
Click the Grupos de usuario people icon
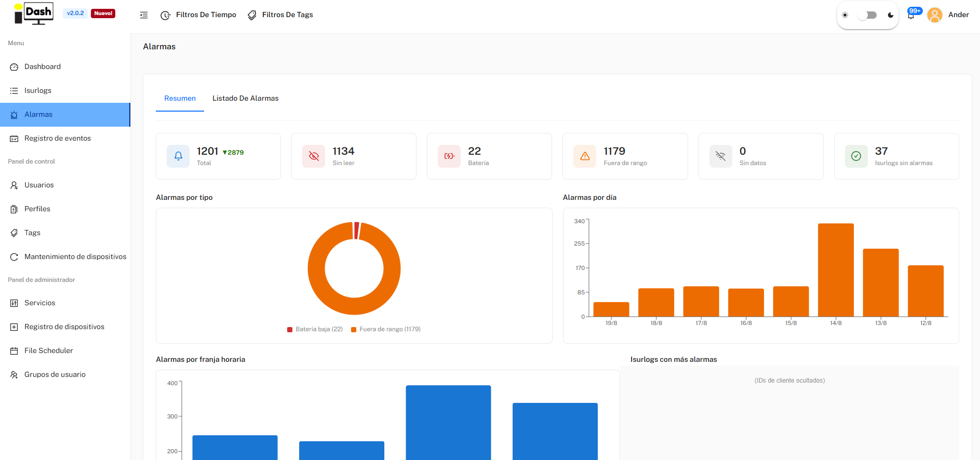click(14, 375)
